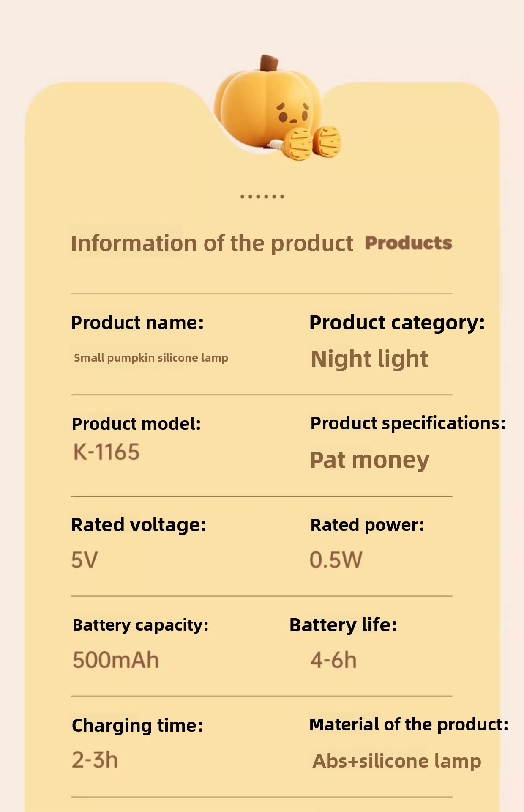This screenshot has height=812, width=524.
Task: Click the pumpkin's sad face
Action: pos(292,112)
